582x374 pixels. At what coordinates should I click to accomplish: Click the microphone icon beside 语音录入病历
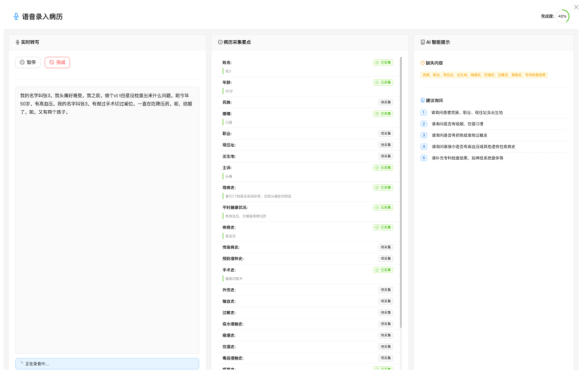(x=16, y=16)
